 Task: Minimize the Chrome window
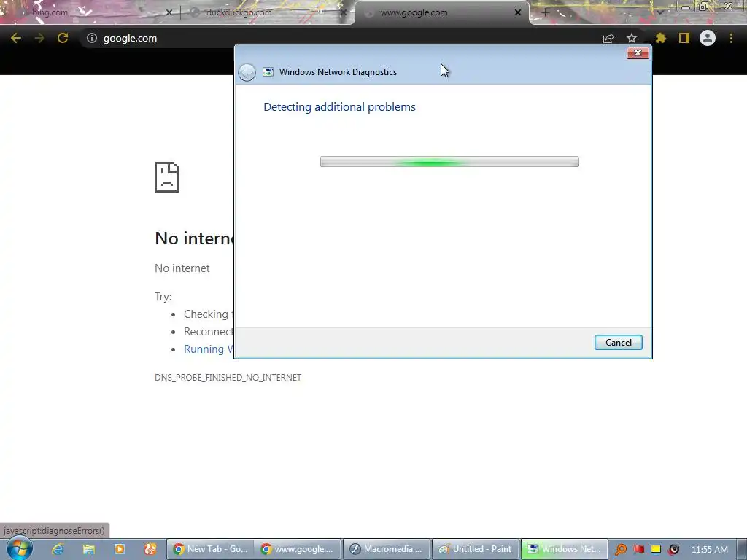point(686,6)
